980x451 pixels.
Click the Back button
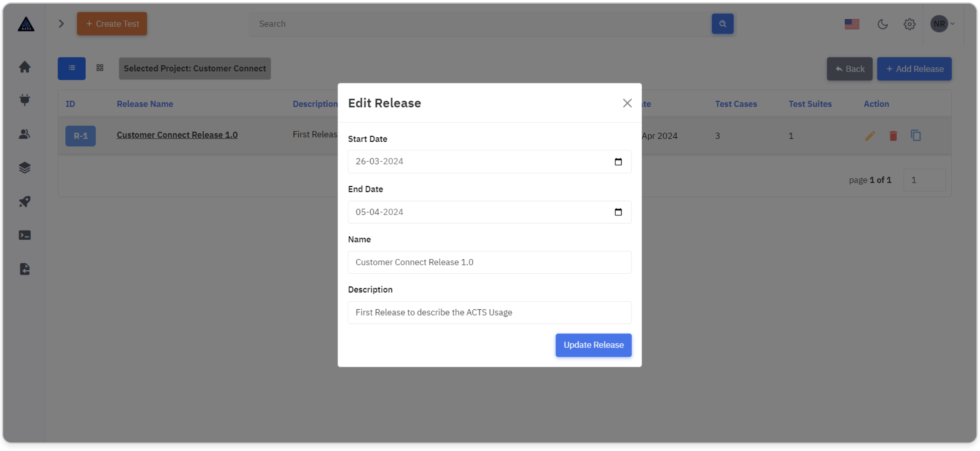849,69
